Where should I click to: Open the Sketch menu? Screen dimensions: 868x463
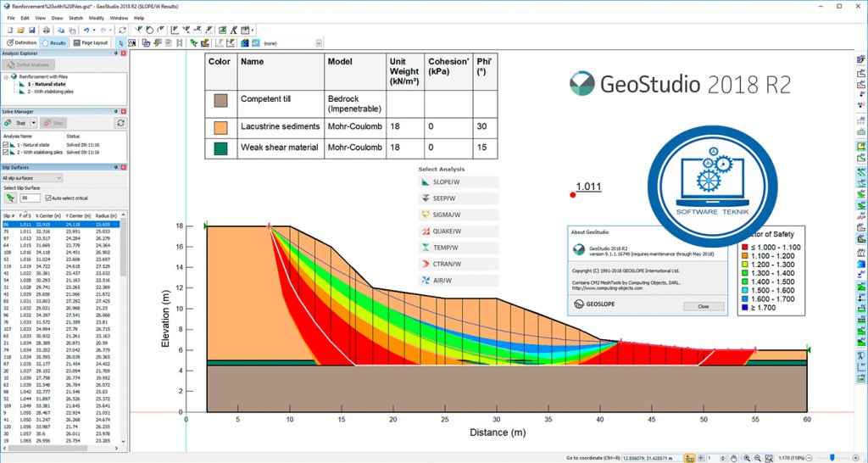pyautogui.click(x=75, y=18)
